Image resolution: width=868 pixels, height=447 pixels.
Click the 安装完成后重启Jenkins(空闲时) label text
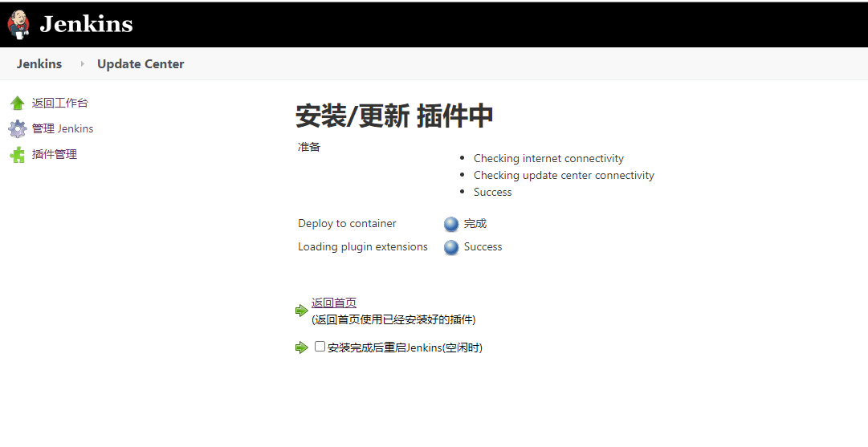click(405, 348)
